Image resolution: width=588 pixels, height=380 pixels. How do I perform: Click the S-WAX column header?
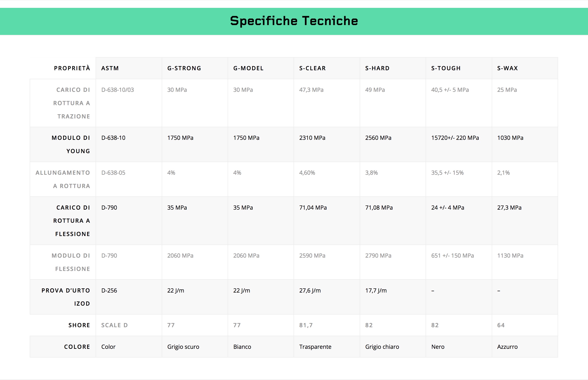point(507,68)
